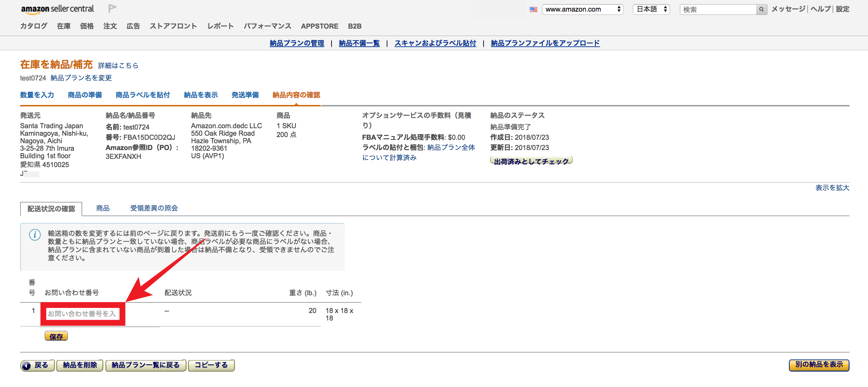
Task: Switch to the 商品 tab
Action: 103,208
